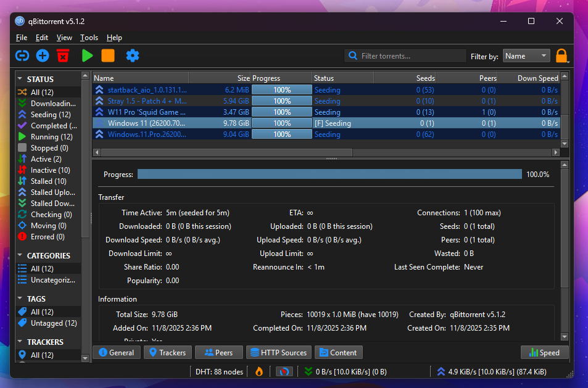Start torrents with the green play icon

87,56
